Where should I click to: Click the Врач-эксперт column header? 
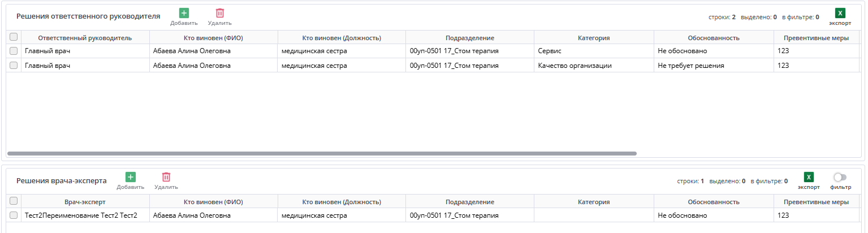click(x=85, y=202)
